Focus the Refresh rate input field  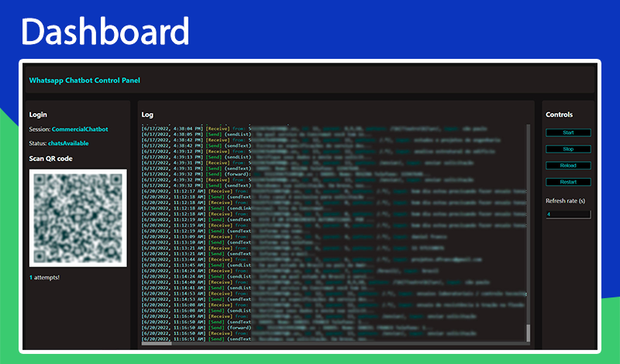[x=568, y=215]
